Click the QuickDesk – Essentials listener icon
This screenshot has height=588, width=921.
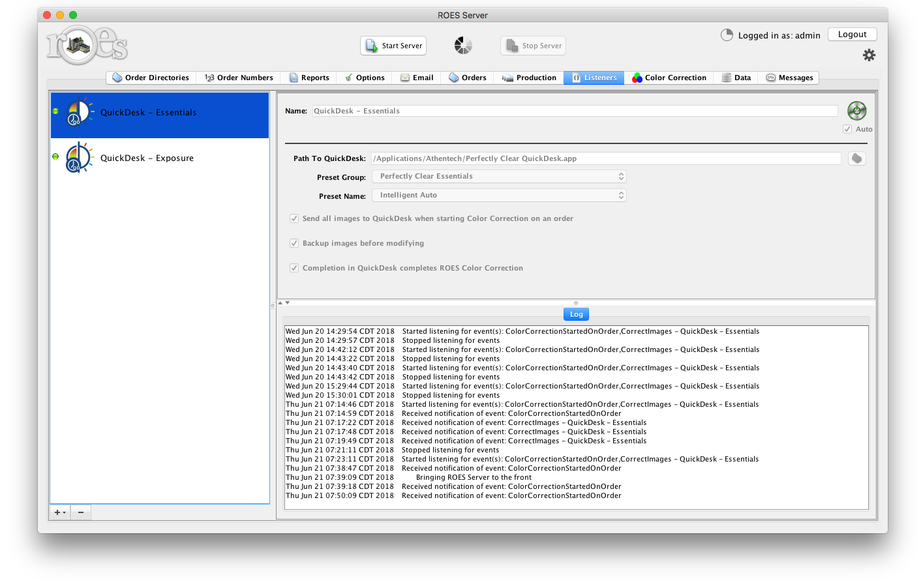(x=79, y=112)
